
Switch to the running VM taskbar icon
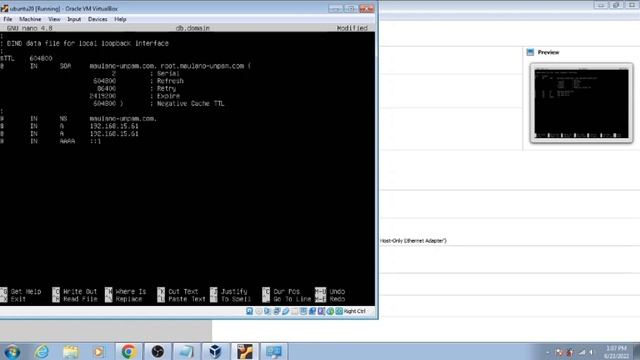pos(244,351)
